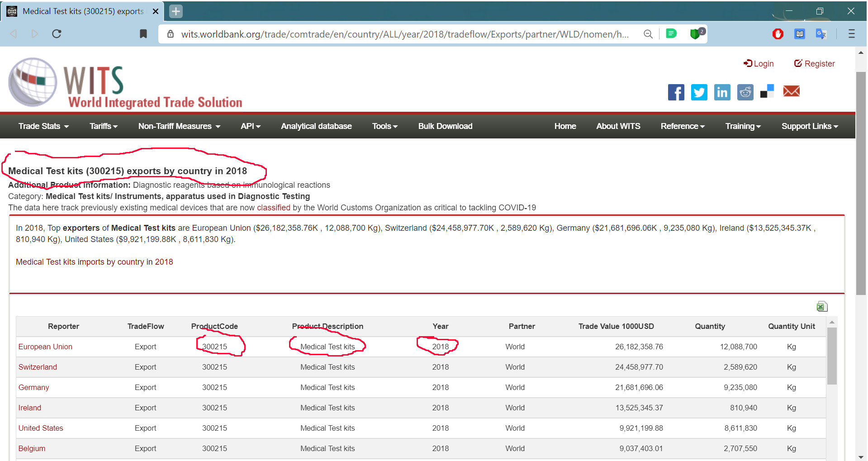Share page on Facebook icon
This screenshot has width=868, height=461.
(x=676, y=92)
